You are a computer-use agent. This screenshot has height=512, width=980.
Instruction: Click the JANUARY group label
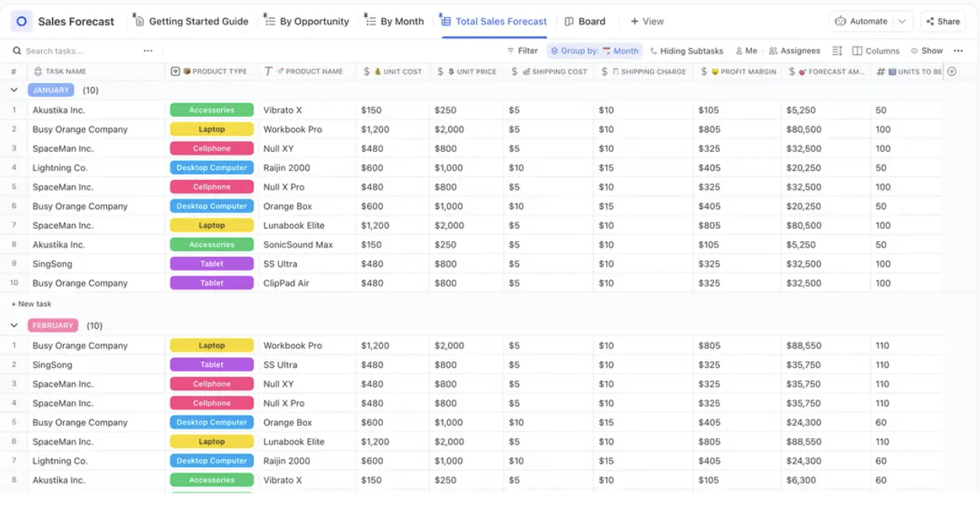click(x=51, y=90)
